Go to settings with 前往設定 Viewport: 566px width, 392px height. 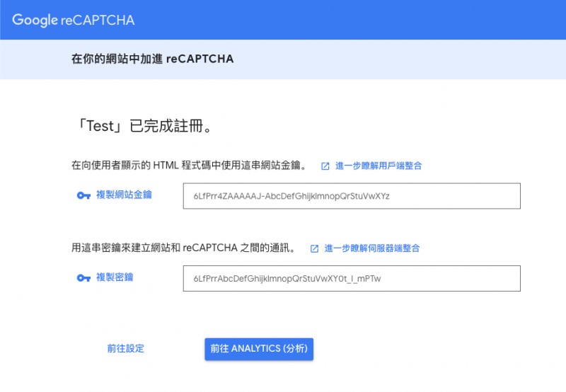tap(126, 348)
